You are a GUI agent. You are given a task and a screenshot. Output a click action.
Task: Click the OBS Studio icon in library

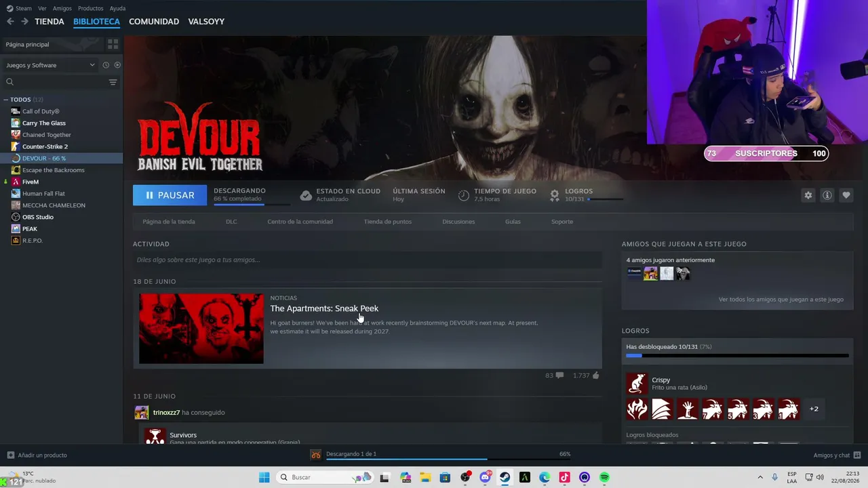coord(16,217)
